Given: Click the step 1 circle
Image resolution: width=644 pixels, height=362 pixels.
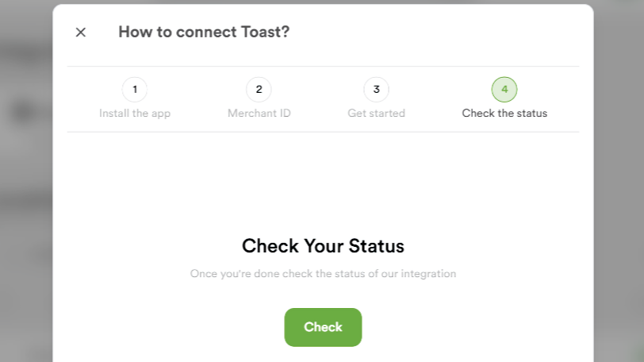Looking at the screenshot, I should (135, 90).
